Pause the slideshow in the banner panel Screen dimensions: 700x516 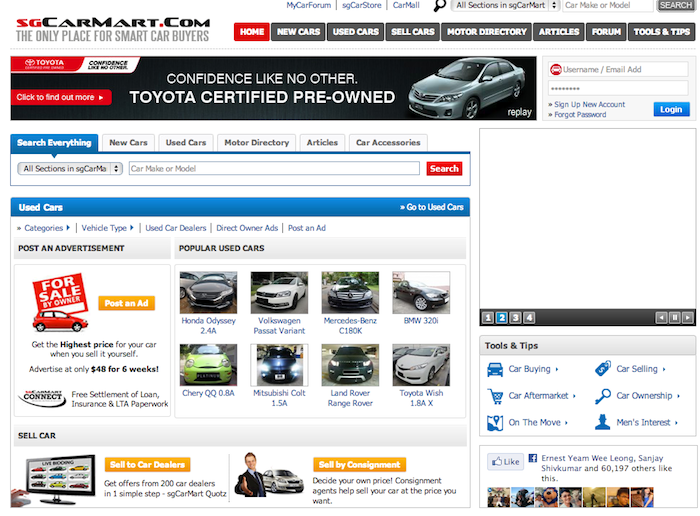pos(674,318)
